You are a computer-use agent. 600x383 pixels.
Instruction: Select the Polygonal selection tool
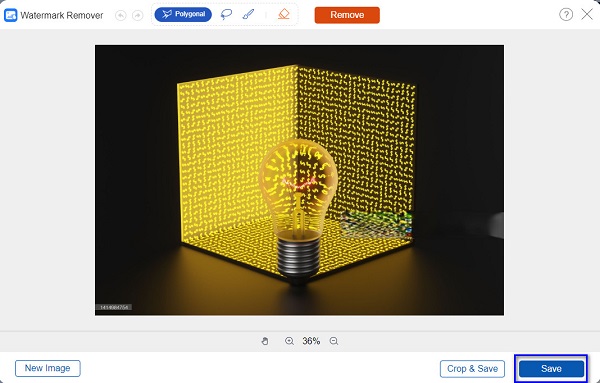pyautogui.click(x=183, y=15)
